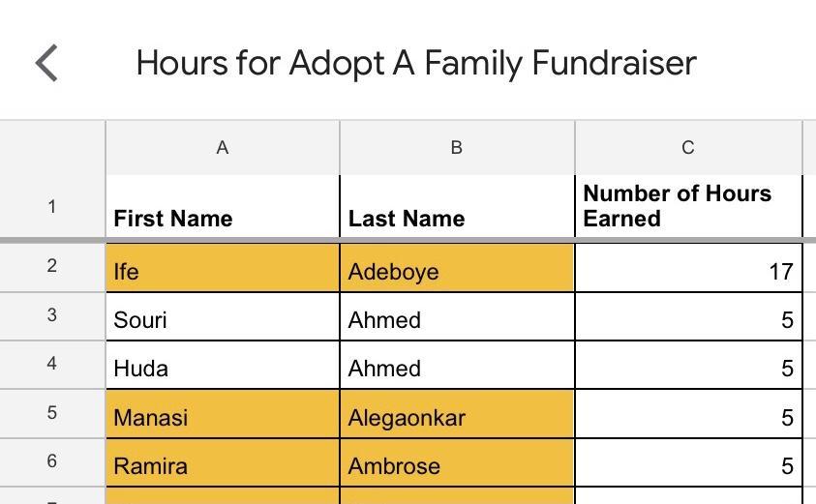Select the cell containing Huda
816x504 pixels.
pyautogui.click(x=222, y=366)
